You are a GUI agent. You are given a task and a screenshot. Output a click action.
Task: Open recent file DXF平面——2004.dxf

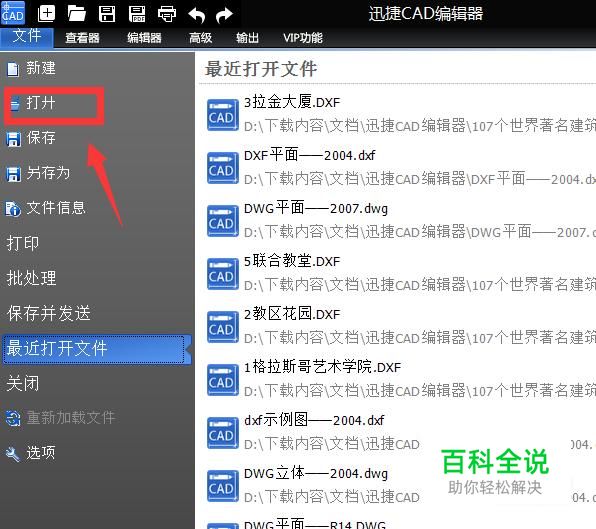click(x=309, y=155)
